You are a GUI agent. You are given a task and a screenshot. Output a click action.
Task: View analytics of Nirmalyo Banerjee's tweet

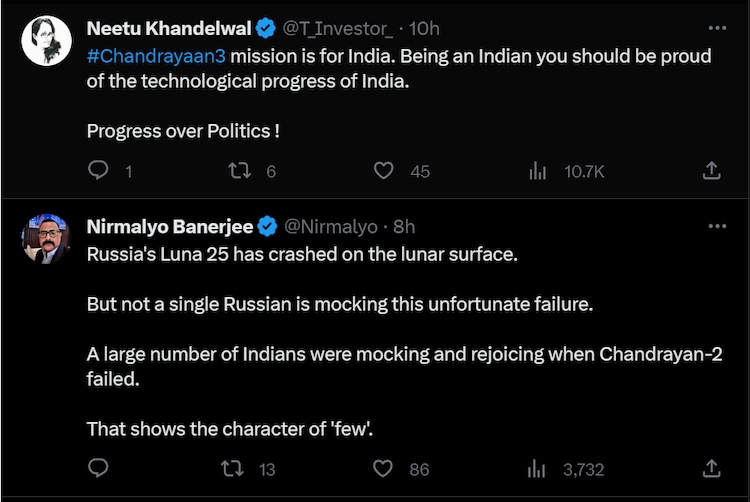538,468
